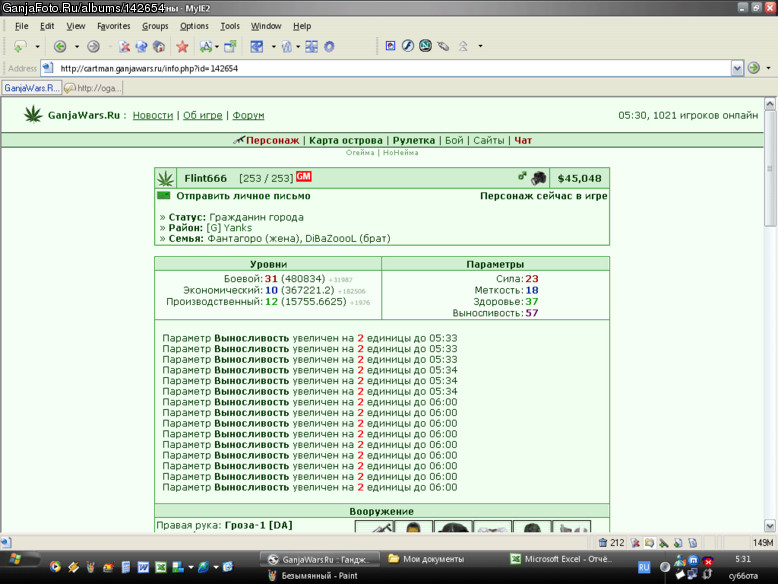The image size is (778, 584).
Task: Click the trash bin icon showing 212 in status bar
Action: [603, 542]
